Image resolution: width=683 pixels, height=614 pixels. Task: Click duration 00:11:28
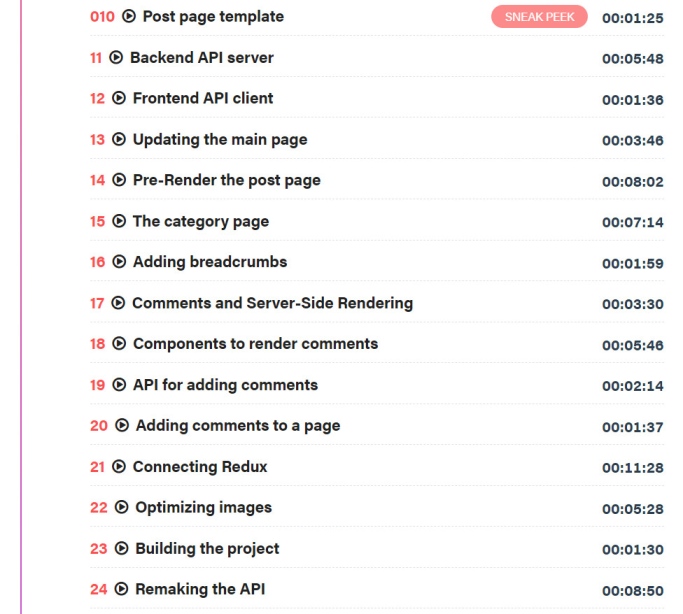(633, 468)
